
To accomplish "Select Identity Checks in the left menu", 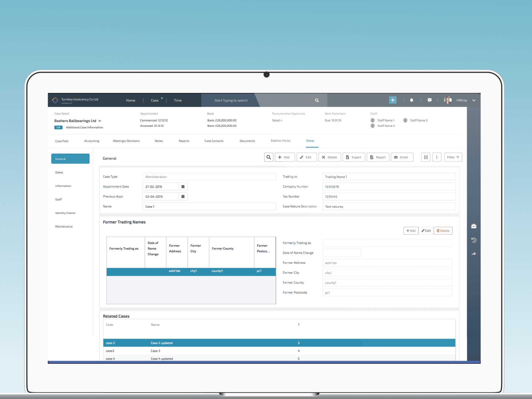I will coord(65,213).
